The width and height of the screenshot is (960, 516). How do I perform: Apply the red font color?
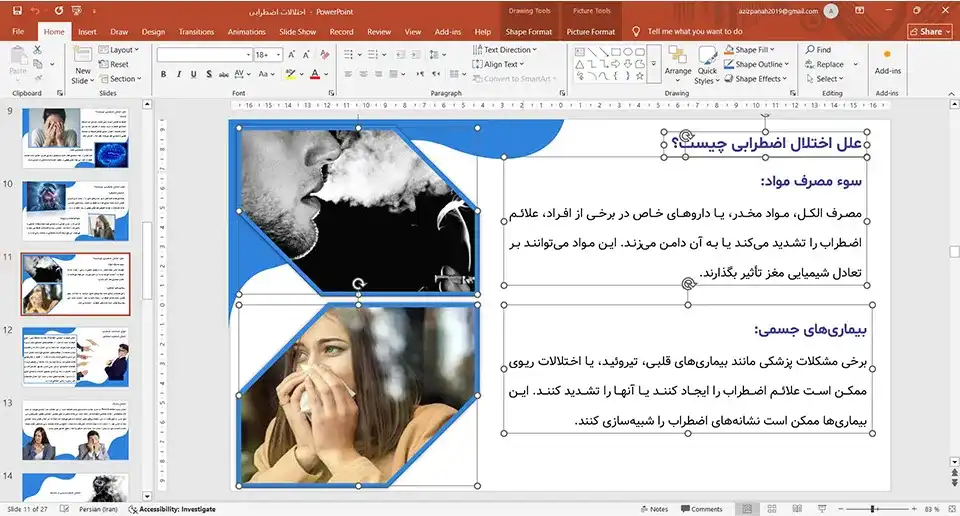click(315, 74)
